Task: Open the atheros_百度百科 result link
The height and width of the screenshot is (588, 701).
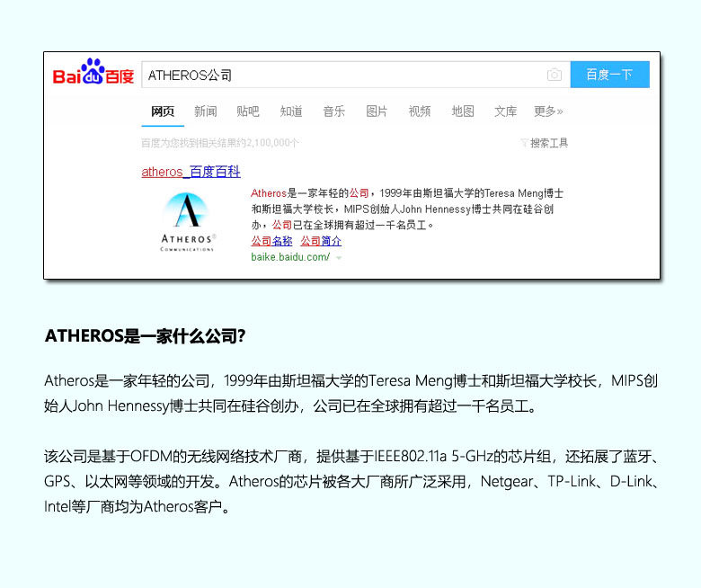Action: point(191,172)
